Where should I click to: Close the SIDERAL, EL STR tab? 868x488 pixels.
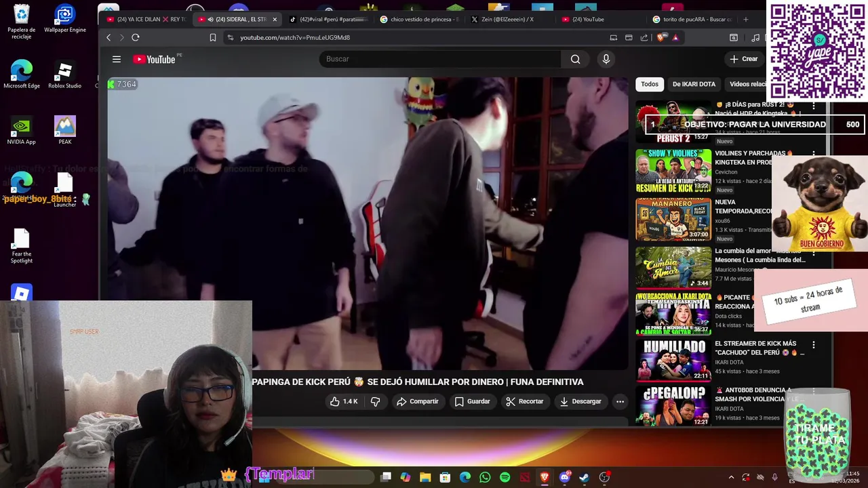tap(275, 19)
